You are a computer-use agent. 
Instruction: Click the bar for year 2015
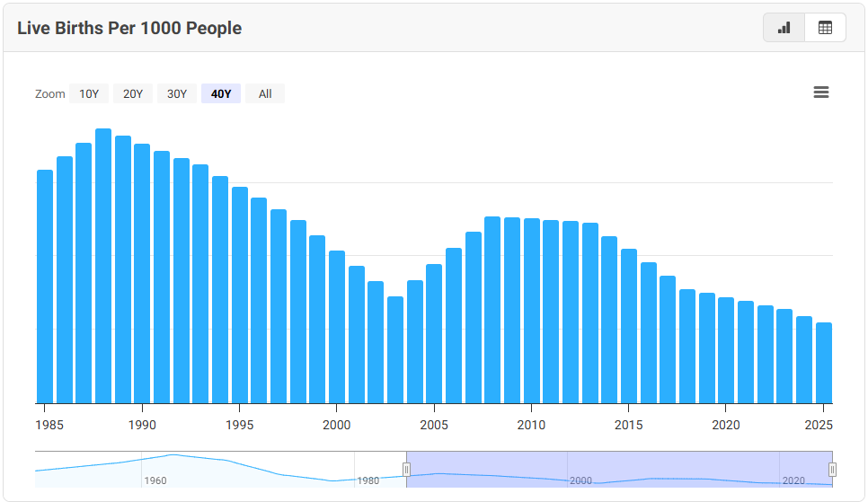pyautogui.click(x=629, y=326)
